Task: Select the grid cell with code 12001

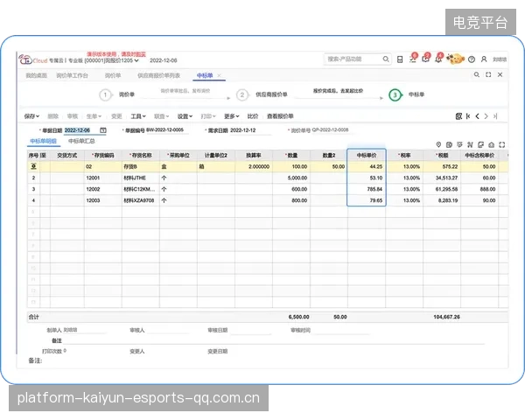Action: pyautogui.click(x=102, y=178)
